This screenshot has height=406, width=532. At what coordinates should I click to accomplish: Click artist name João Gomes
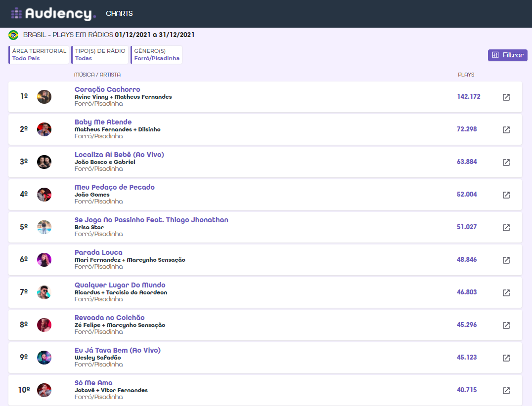92,195
